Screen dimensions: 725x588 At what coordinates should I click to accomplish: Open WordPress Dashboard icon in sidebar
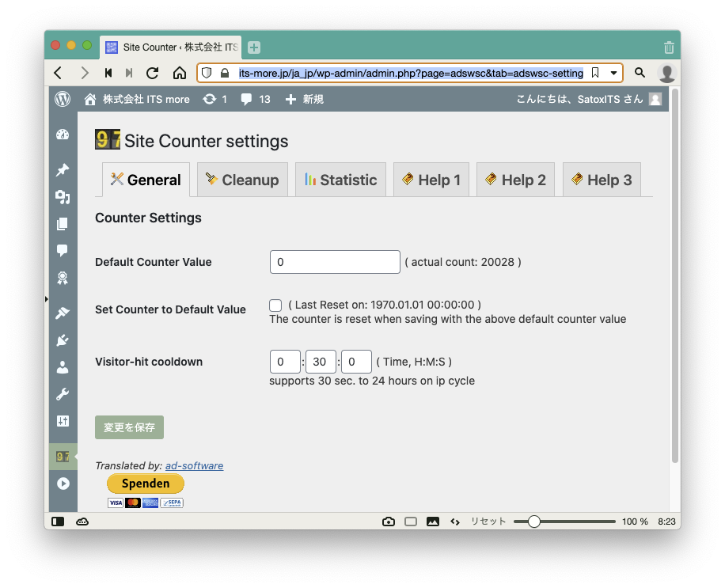point(63,135)
